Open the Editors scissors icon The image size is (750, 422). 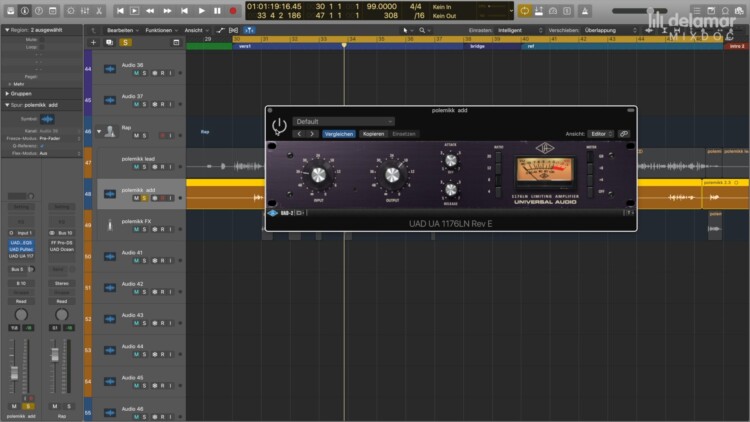[99, 11]
